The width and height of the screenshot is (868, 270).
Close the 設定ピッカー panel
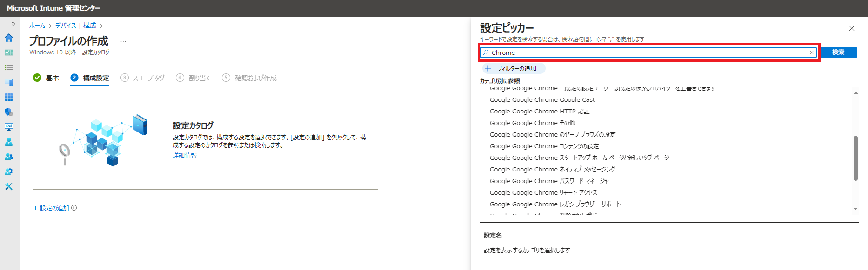pyautogui.click(x=852, y=28)
